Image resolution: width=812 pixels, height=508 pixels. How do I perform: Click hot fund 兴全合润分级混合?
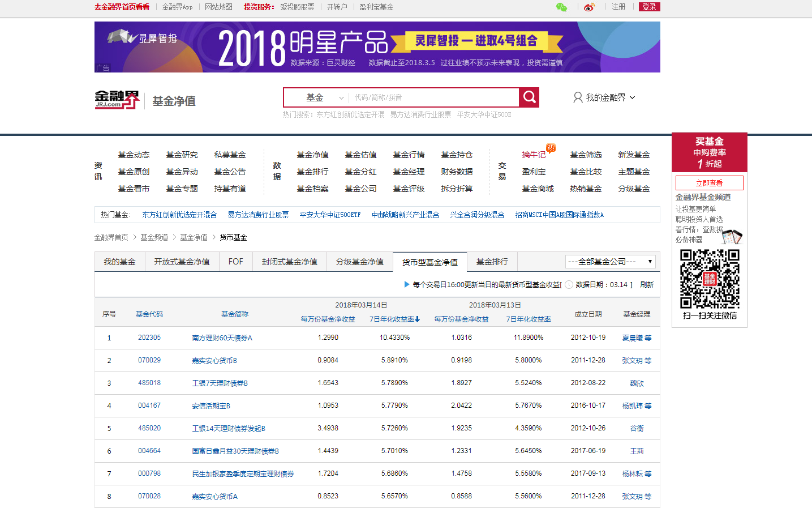pyautogui.click(x=477, y=215)
